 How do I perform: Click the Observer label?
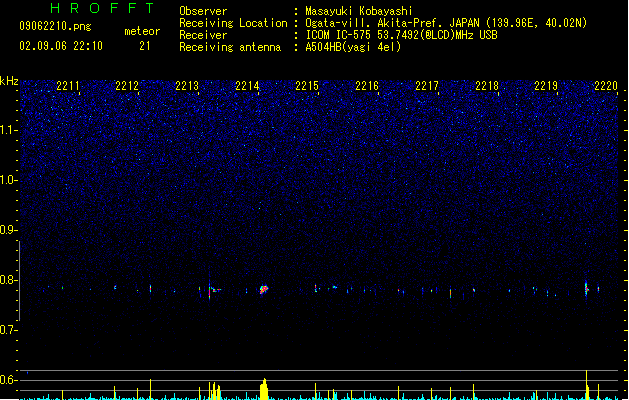203,11
